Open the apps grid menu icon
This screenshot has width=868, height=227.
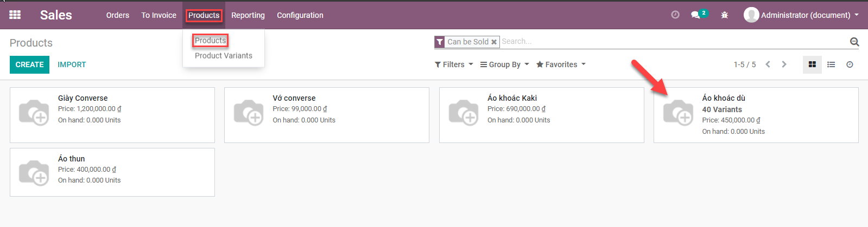pos(15,15)
